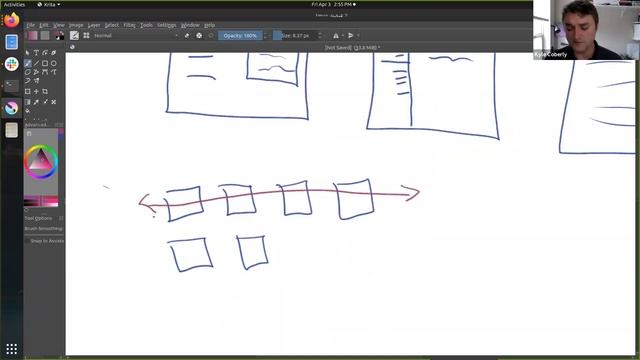This screenshot has width=640, height=360.
Task: Click the brush Size slider
Action: point(295,36)
